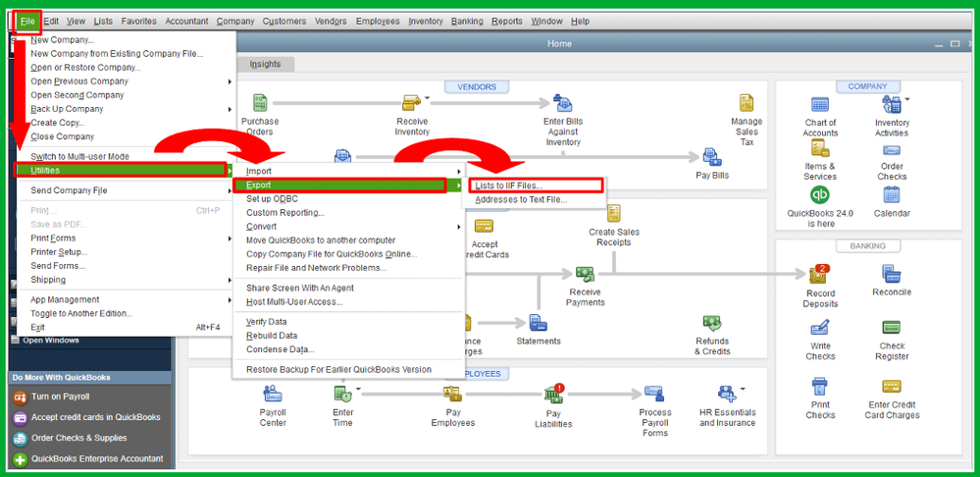
Task: Open the Items & Services icon
Action: coord(820,148)
